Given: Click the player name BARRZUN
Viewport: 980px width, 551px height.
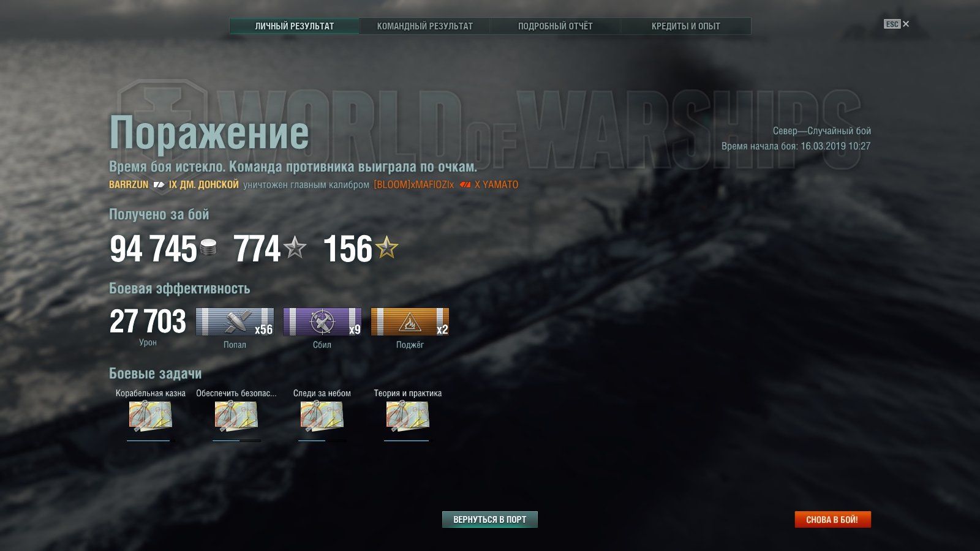Looking at the screenshot, I should [x=129, y=184].
